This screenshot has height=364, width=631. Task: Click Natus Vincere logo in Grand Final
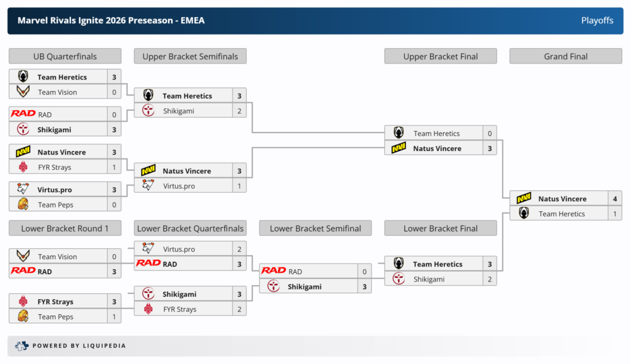click(x=524, y=198)
